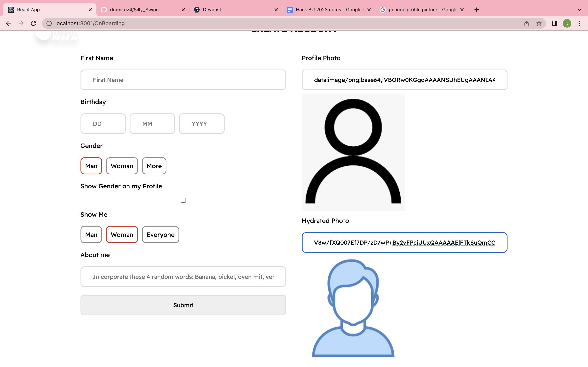
Task: Click the browser back arrow
Action: pos(9,23)
